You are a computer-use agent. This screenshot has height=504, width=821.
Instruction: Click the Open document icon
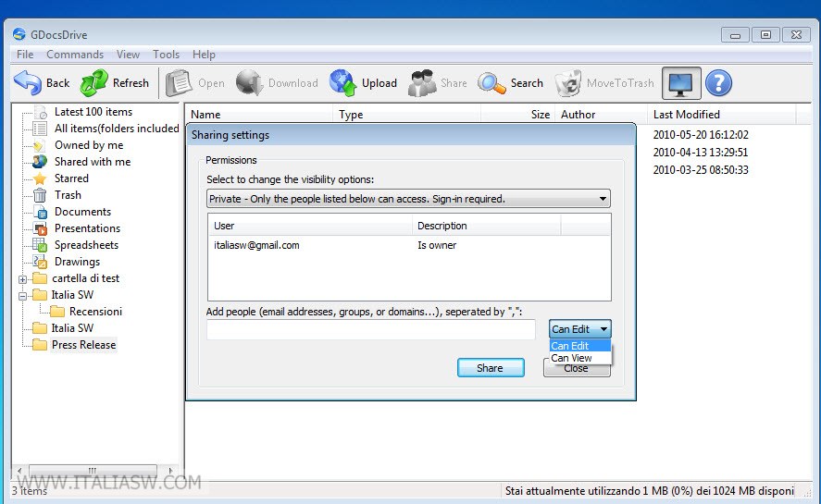tap(179, 82)
